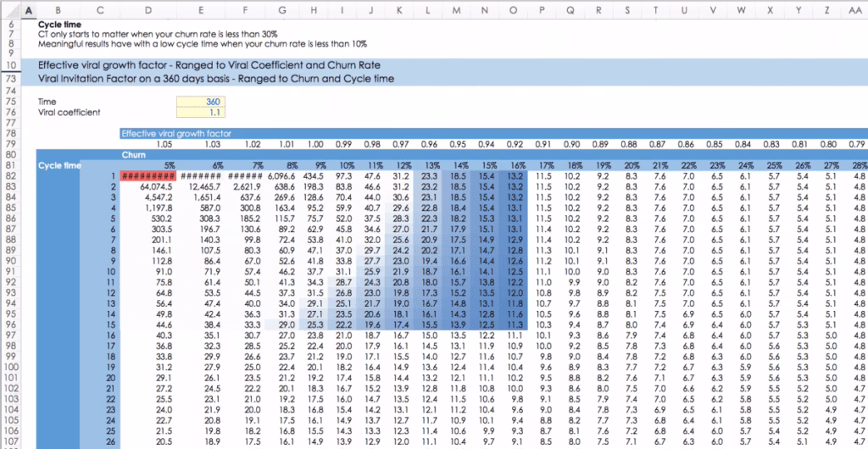
Task: Select column D header
Action: (x=148, y=10)
